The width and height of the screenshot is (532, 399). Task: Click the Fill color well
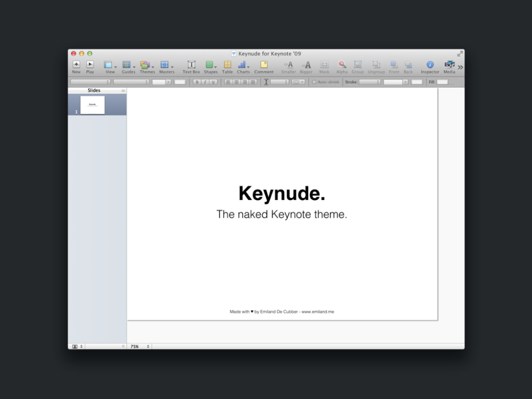[442, 82]
